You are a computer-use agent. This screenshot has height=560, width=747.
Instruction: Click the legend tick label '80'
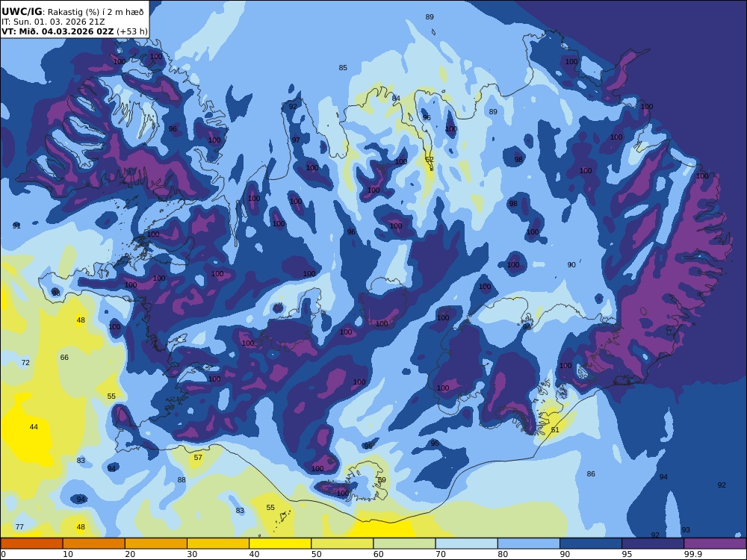503,554
